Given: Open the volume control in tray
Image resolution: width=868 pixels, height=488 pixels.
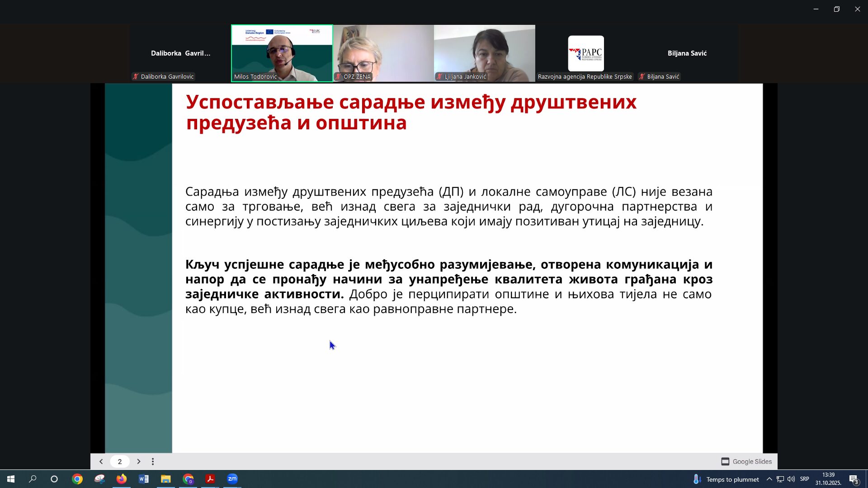Looking at the screenshot, I should click(x=791, y=479).
